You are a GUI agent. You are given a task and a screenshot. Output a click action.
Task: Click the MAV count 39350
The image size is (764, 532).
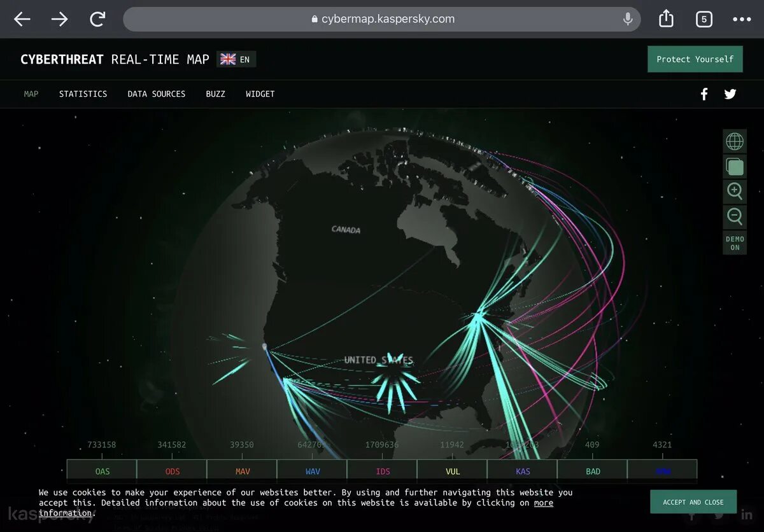[x=242, y=445]
